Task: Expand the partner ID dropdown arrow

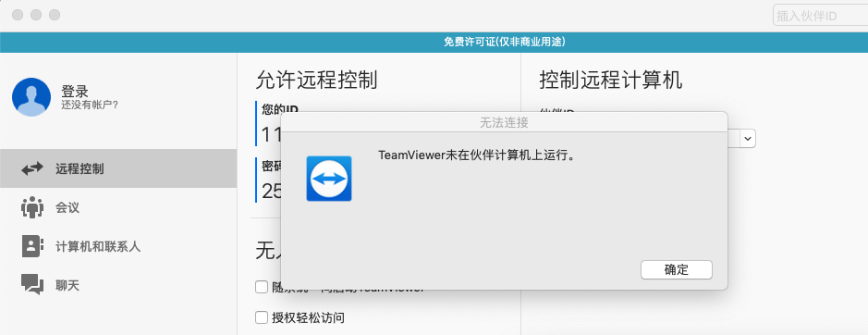Action: (x=748, y=138)
